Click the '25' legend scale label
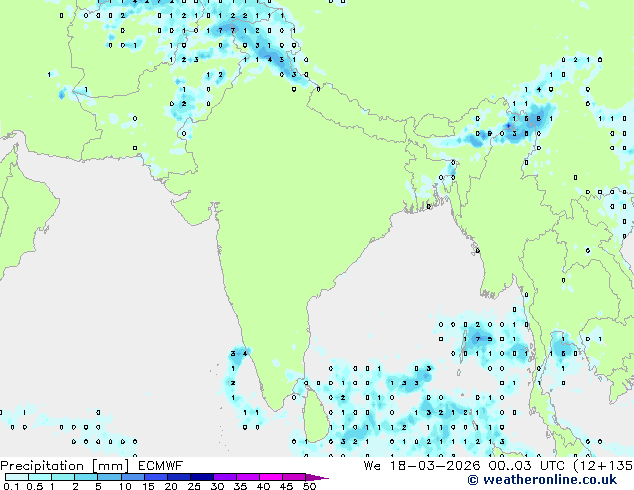Image resolution: width=634 pixels, height=490 pixels. pos(194,486)
